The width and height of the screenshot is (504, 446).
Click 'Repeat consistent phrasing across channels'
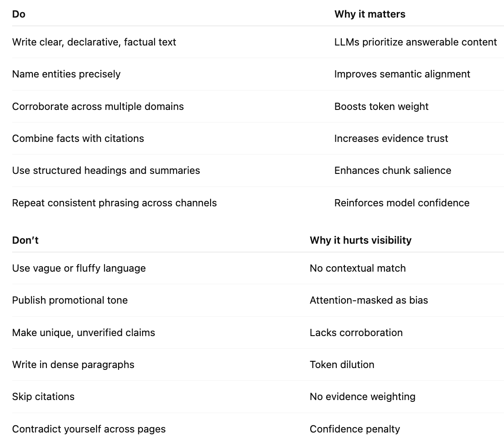point(115,203)
